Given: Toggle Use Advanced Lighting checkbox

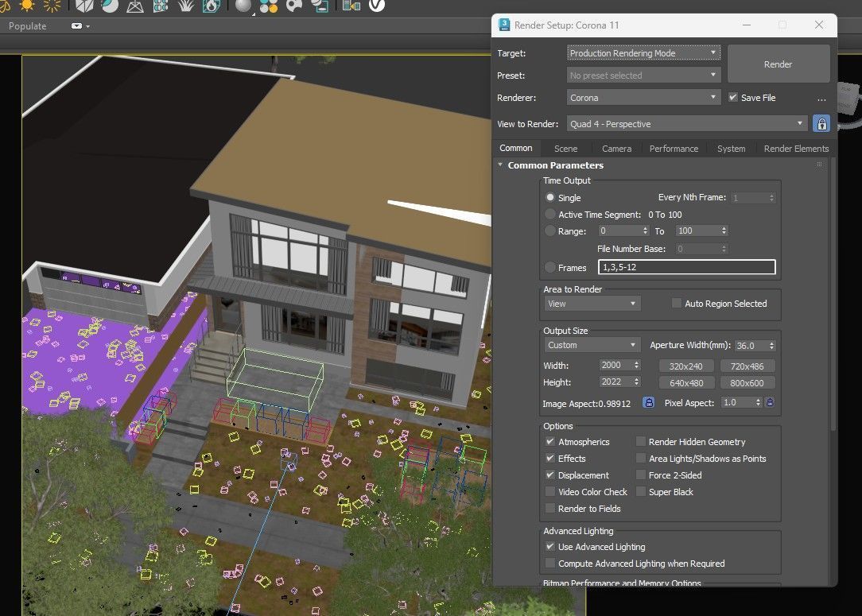Looking at the screenshot, I should point(549,546).
